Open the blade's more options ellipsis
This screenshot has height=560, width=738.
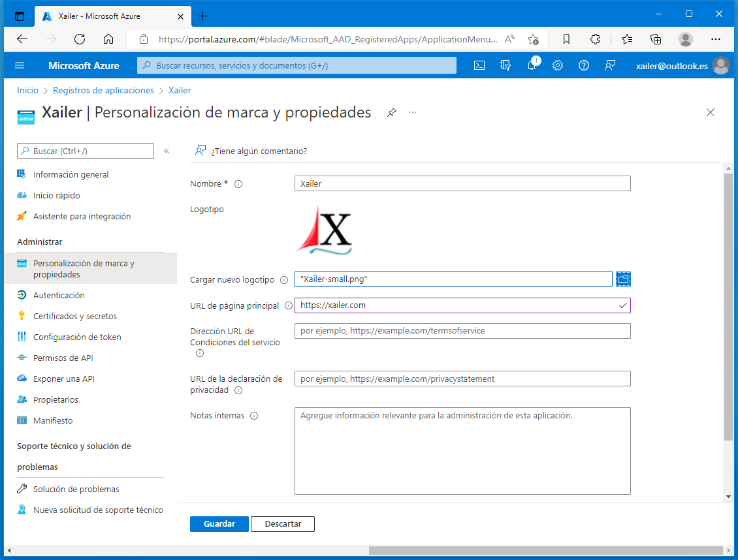tap(413, 112)
